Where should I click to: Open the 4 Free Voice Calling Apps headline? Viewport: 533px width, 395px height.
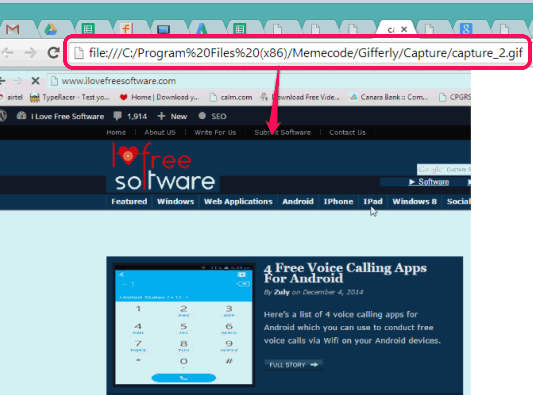click(345, 273)
